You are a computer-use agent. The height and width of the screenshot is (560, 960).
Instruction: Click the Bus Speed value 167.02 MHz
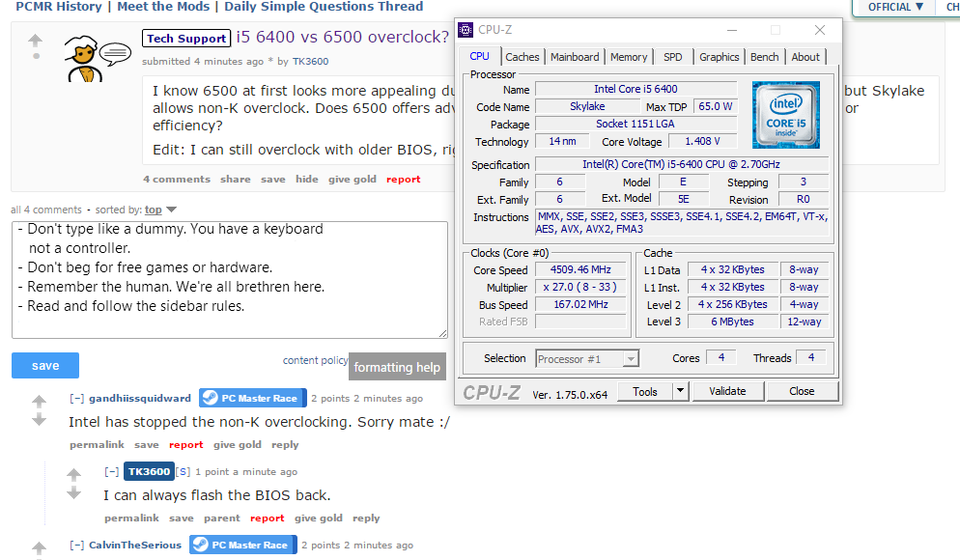click(580, 304)
